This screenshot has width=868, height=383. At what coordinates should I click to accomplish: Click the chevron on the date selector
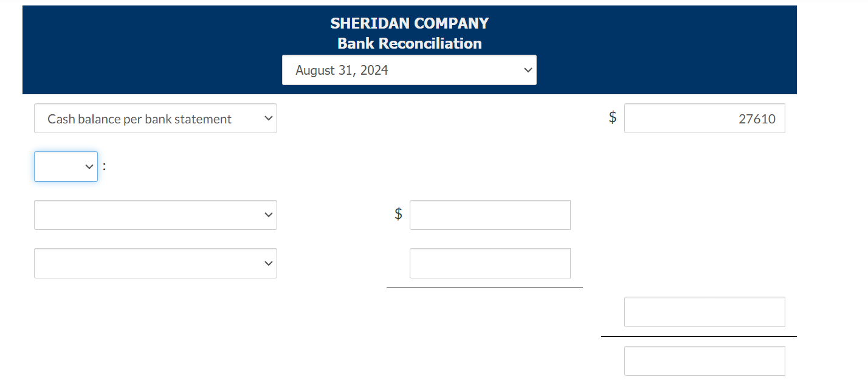tap(528, 70)
